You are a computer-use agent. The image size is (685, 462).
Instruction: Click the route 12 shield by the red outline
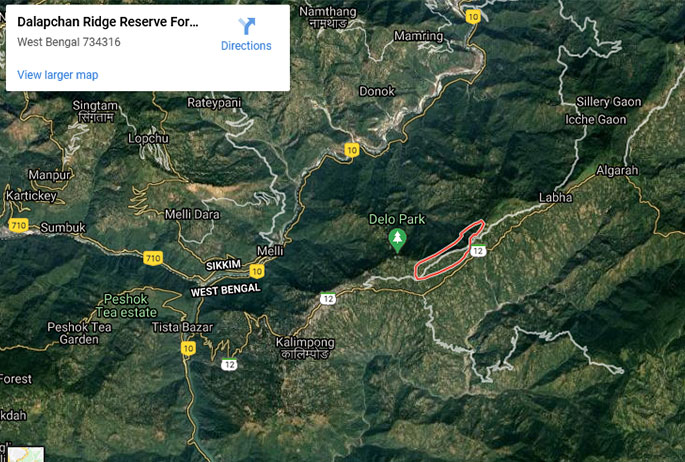click(x=478, y=251)
